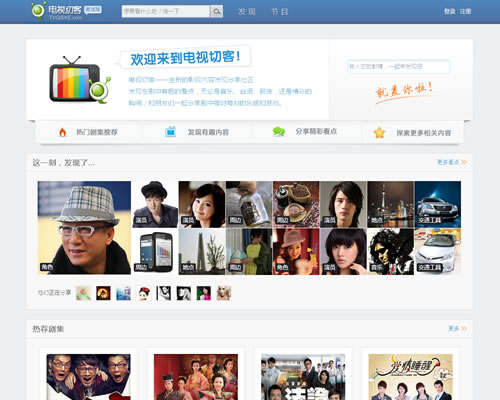500x400 pixels.
Task: Click the search magnifier icon button
Action: 216,12
